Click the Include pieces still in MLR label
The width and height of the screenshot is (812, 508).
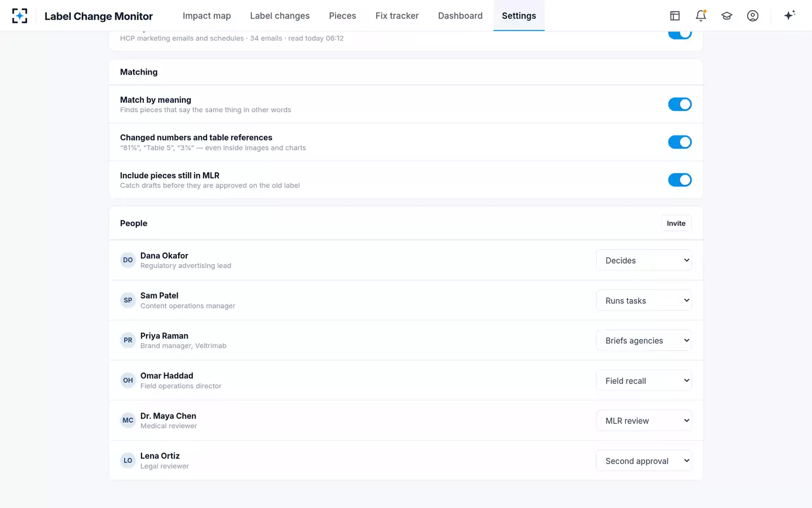point(170,176)
